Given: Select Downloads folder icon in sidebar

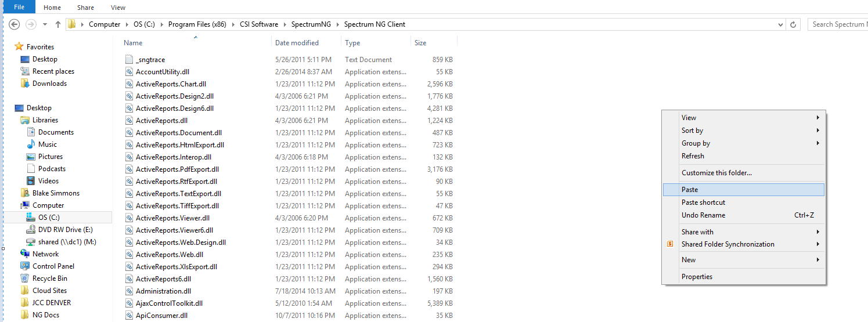Looking at the screenshot, I should [x=25, y=84].
